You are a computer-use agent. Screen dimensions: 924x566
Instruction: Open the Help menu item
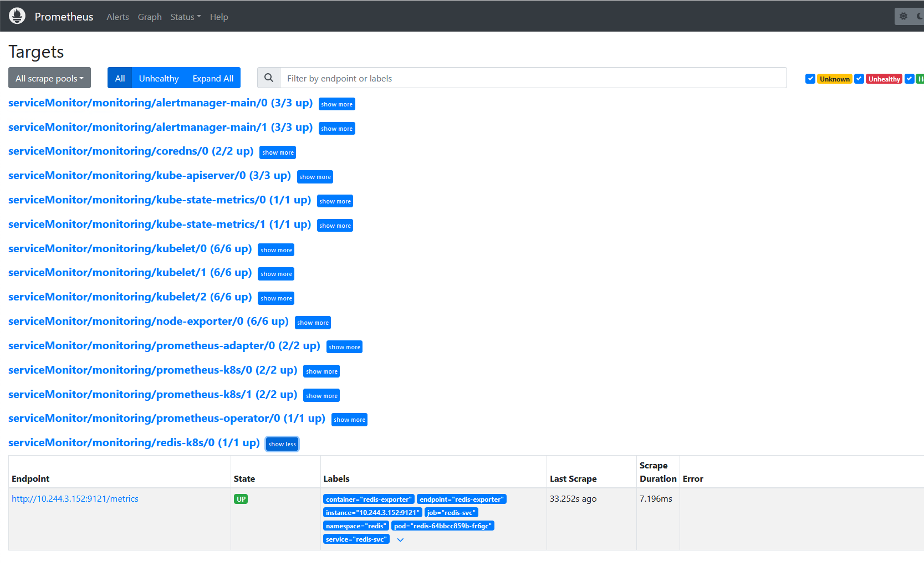click(x=219, y=17)
